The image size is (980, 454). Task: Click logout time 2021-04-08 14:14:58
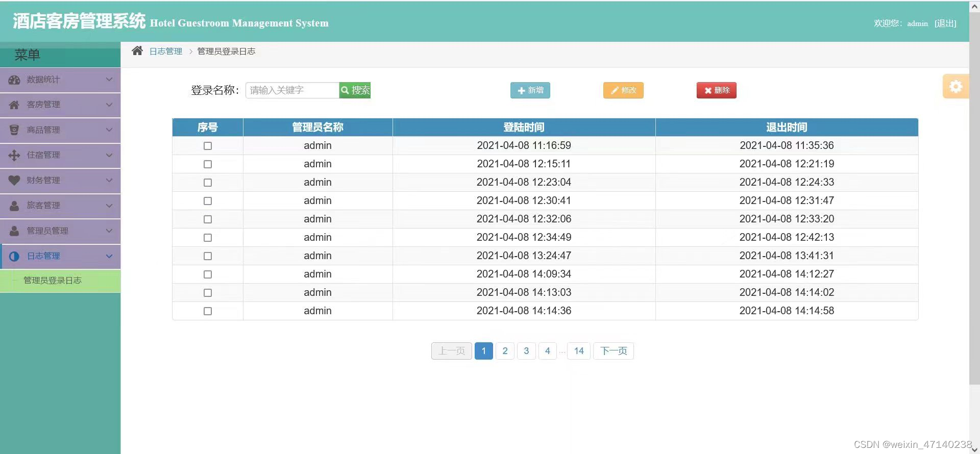click(x=787, y=311)
